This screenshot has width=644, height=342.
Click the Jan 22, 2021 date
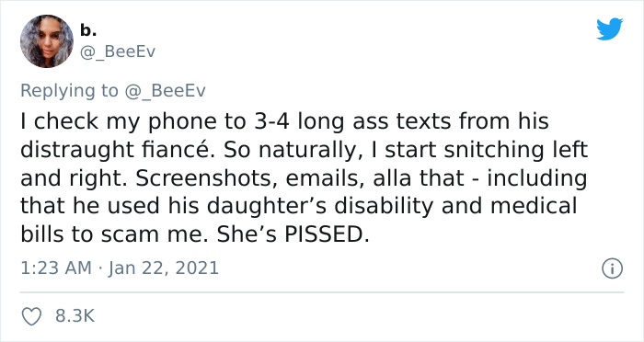point(164,268)
